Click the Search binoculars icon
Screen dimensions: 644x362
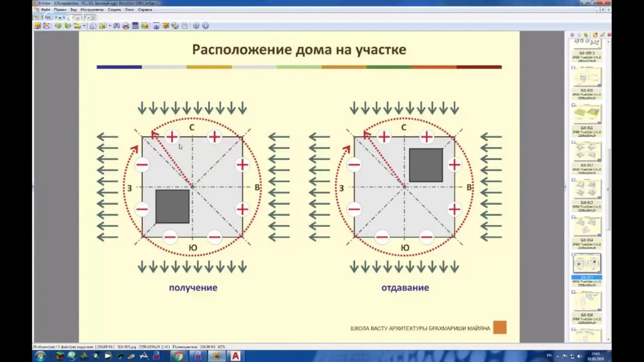(x=117, y=26)
